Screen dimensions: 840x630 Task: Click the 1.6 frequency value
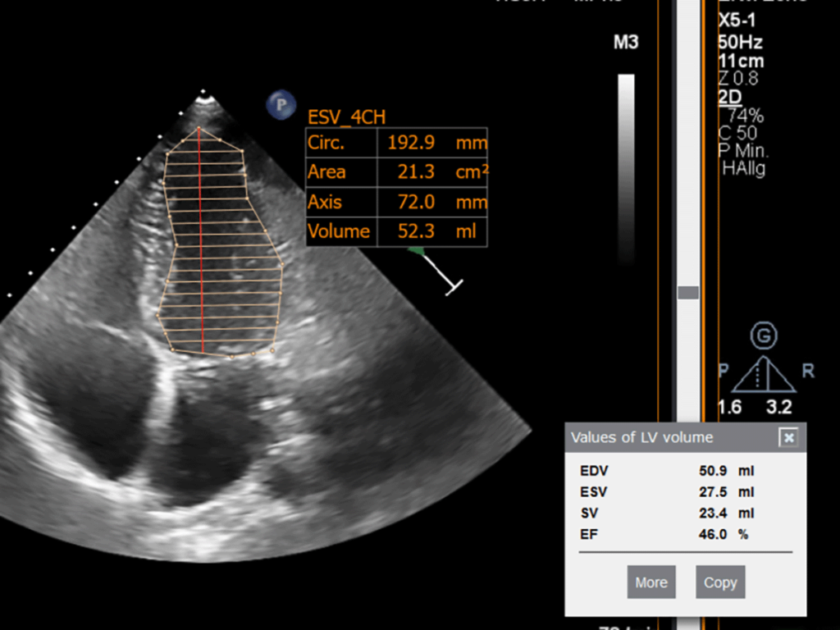point(729,407)
